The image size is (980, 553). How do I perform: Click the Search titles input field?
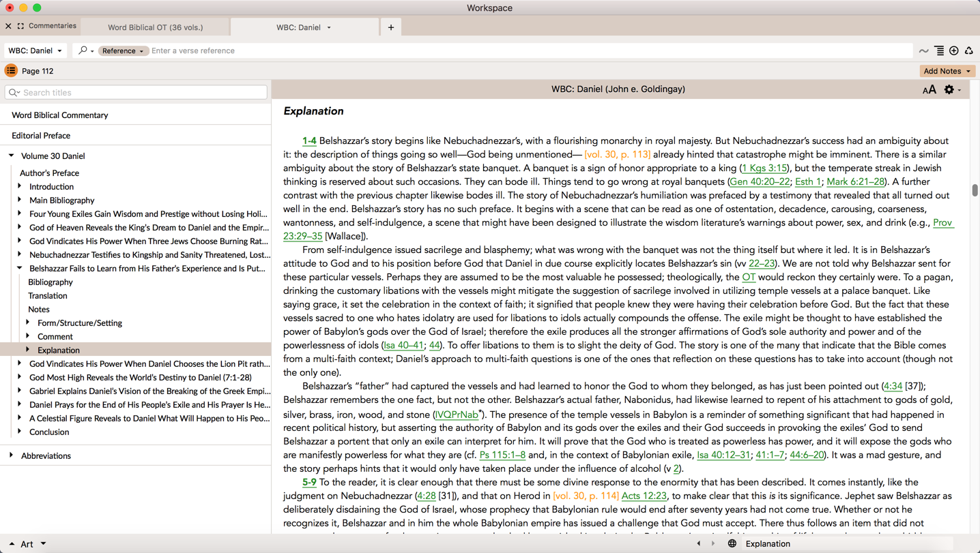coord(136,92)
